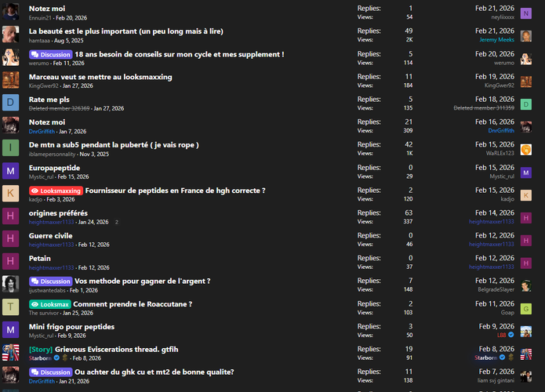Open BelgradeSlayer's profile link

(495, 289)
